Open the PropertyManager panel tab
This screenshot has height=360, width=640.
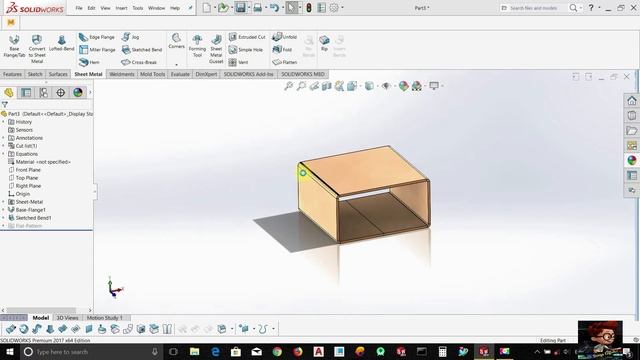26,93
